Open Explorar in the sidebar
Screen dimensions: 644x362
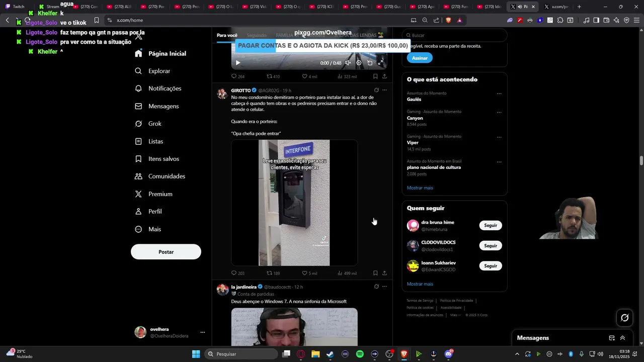(152, 71)
